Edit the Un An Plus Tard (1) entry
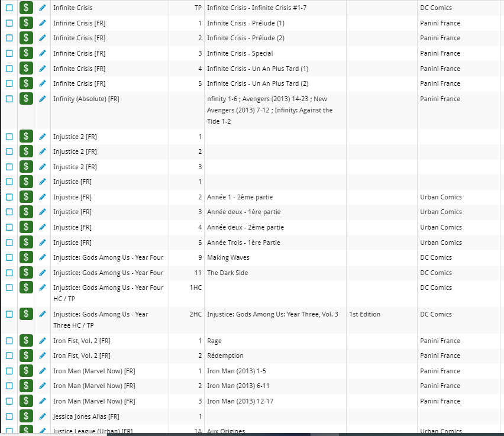The image size is (504, 436). [43, 69]
